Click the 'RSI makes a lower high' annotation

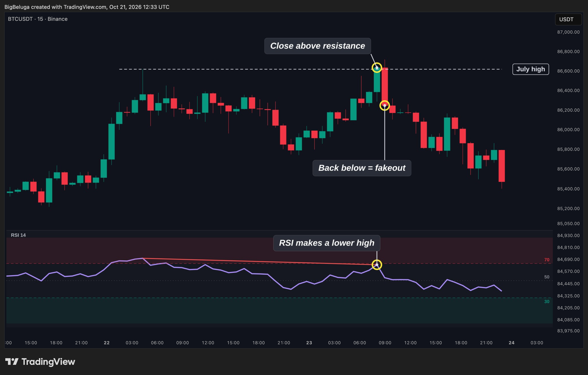[327, 243]
